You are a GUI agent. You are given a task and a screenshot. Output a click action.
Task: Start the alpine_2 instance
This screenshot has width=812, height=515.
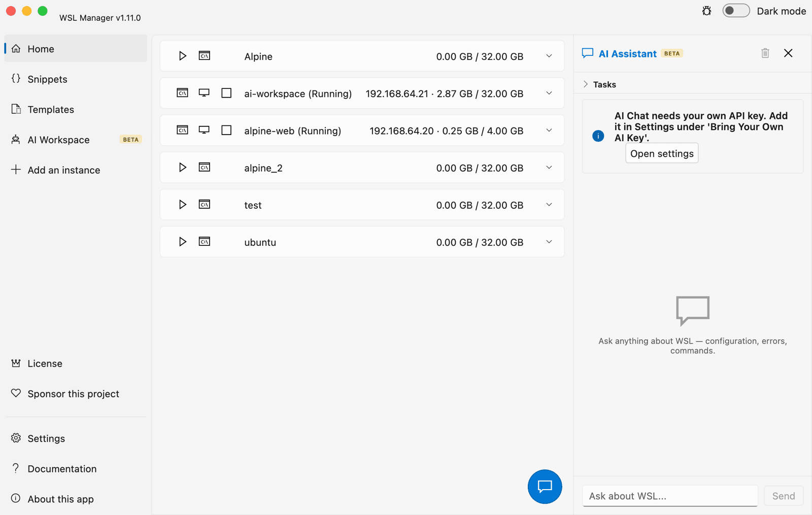(182, 167)
